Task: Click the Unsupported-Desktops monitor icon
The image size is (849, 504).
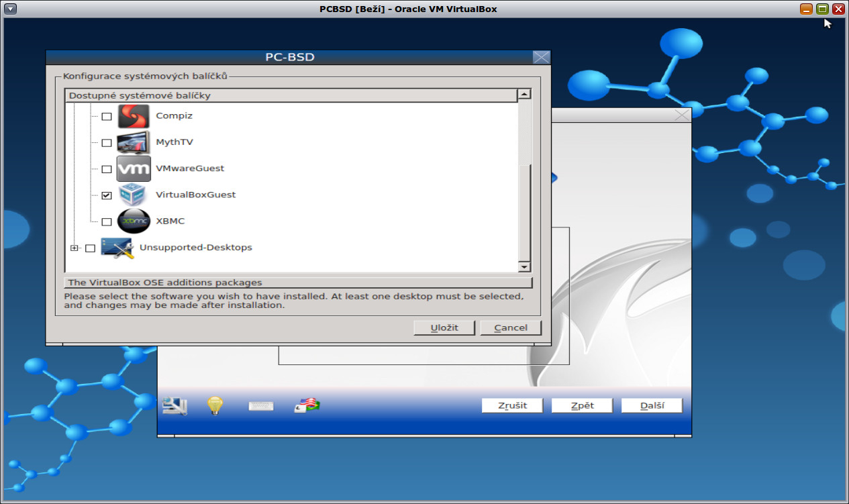Action: [x=117, y=247]
